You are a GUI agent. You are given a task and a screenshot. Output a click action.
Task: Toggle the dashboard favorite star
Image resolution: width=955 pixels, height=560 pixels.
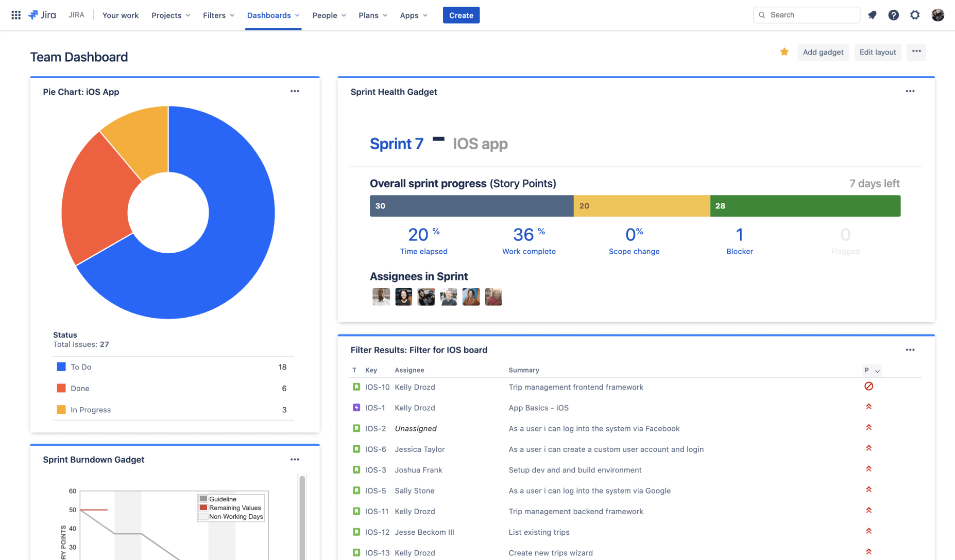point(785,52)
